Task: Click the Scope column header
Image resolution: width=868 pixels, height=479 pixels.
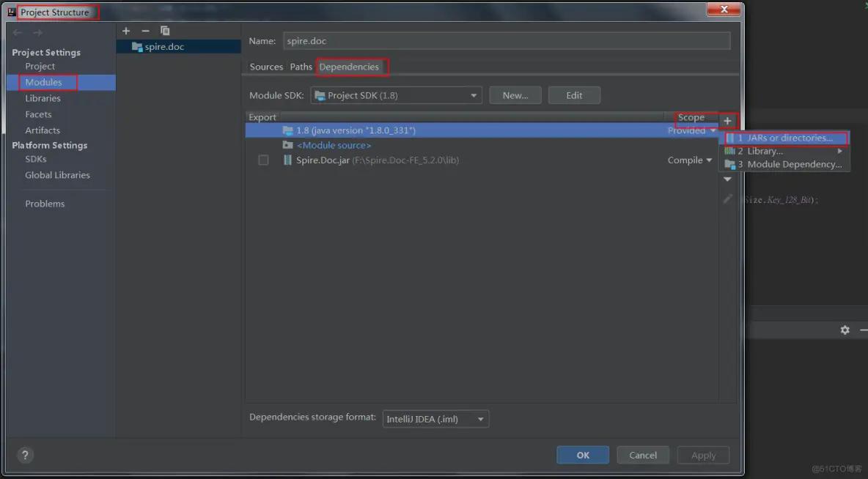Action: tap(691, 117)
